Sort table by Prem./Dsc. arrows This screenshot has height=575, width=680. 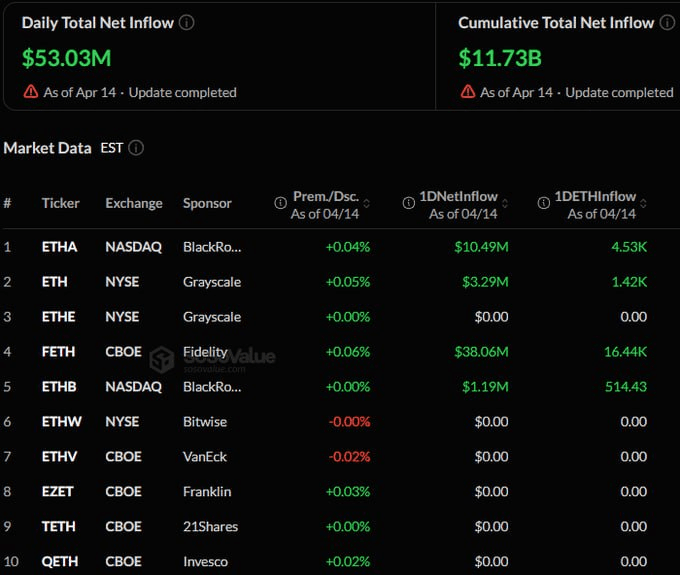pos(365,197)
